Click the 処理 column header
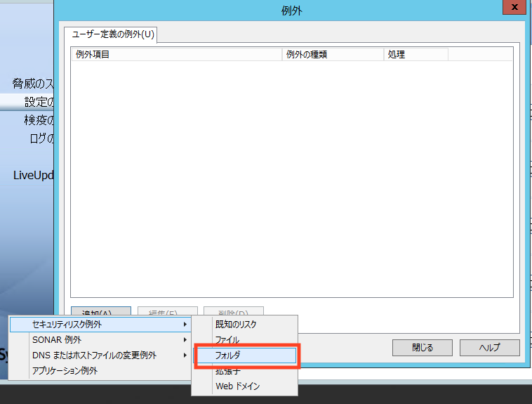The height and width of the screenshot is (404, 532). coord(414,54)
